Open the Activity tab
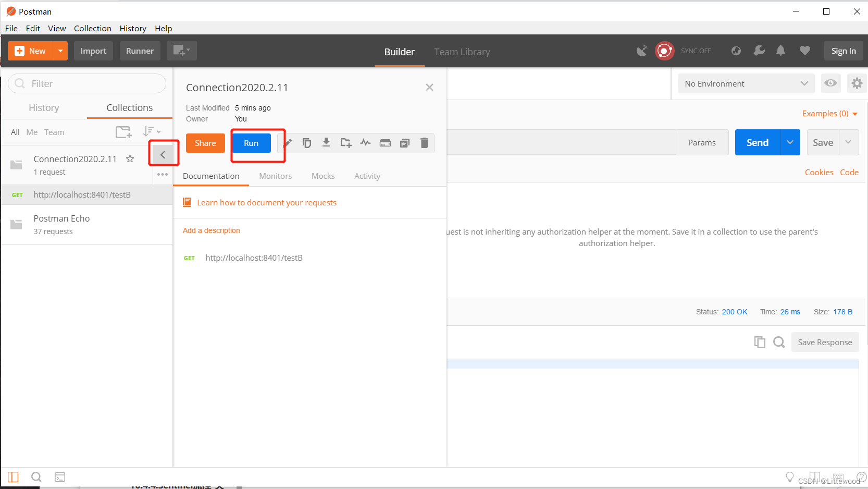 point(367,176)
